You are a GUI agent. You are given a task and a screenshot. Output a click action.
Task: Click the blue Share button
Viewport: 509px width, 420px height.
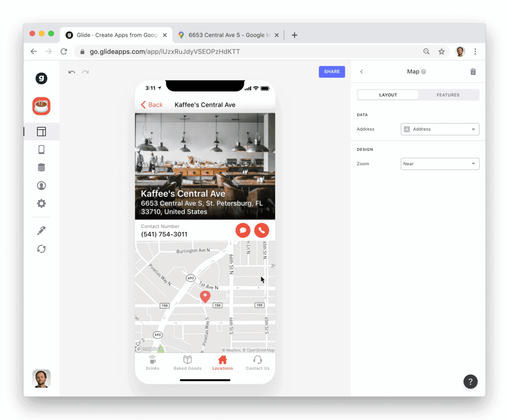332,72
